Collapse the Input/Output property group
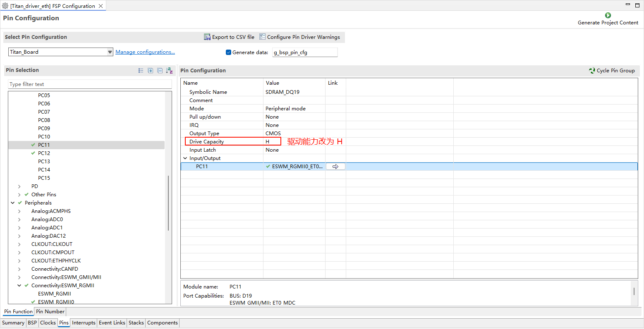644x329 pixels. [185, 158]
